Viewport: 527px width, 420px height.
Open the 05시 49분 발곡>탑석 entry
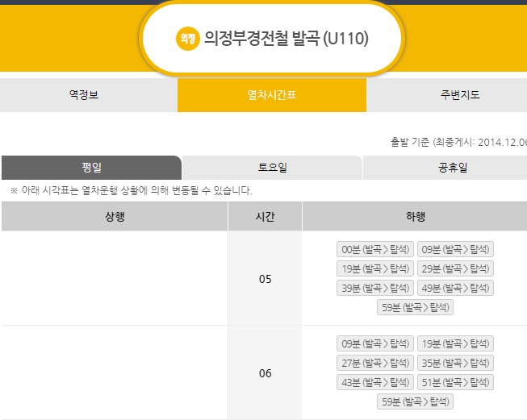point(455,288)
